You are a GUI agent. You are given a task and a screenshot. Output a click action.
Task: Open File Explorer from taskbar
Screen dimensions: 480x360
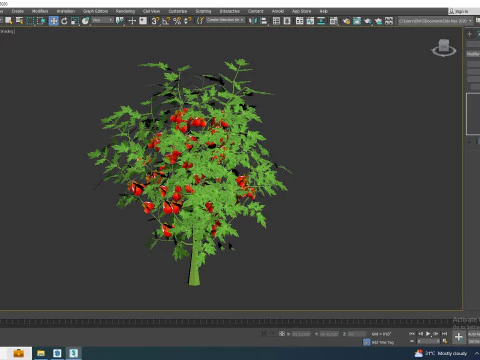coord(41,353)
